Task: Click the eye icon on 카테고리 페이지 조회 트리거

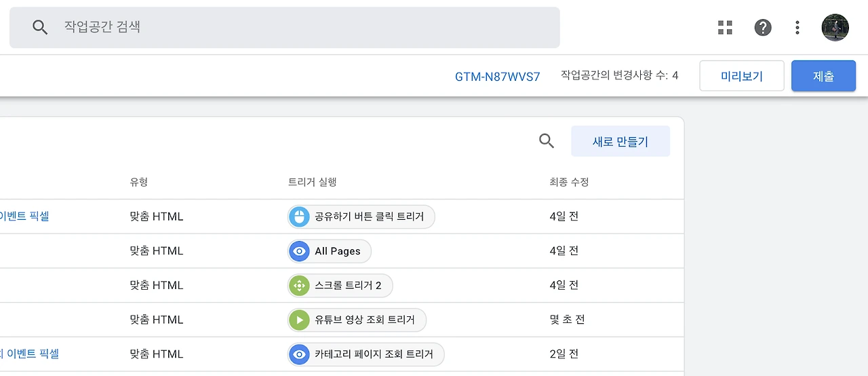Action: click(299, 354)
